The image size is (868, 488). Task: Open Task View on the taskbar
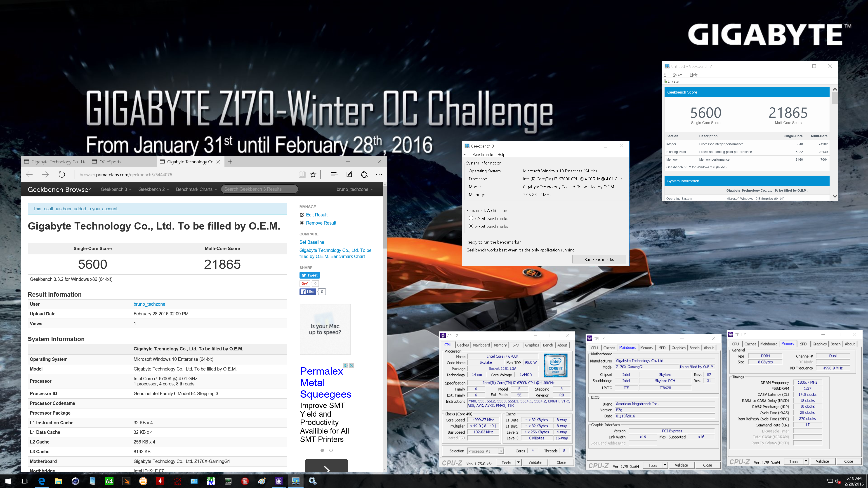tap(24, 481)
